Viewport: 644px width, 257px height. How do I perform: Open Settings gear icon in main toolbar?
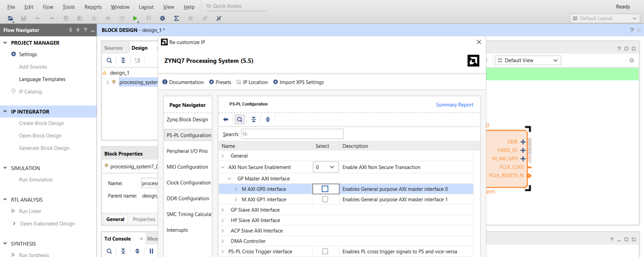coord(162,18)
